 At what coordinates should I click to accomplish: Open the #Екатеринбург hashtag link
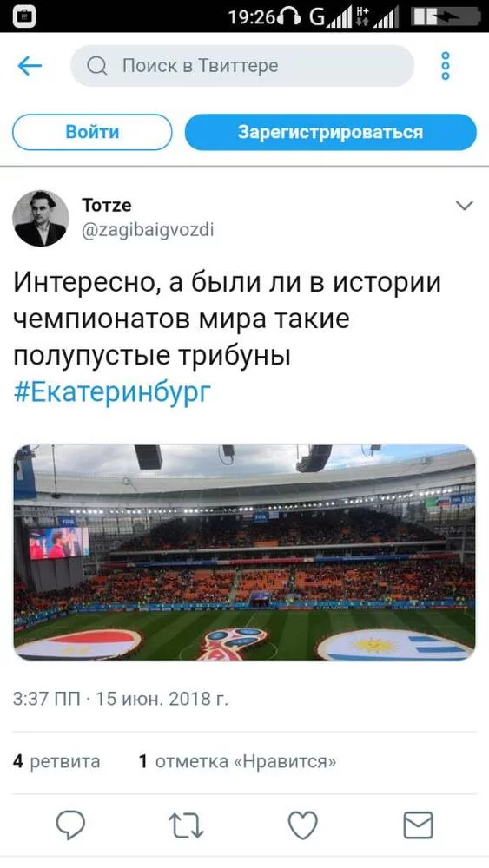112,392
